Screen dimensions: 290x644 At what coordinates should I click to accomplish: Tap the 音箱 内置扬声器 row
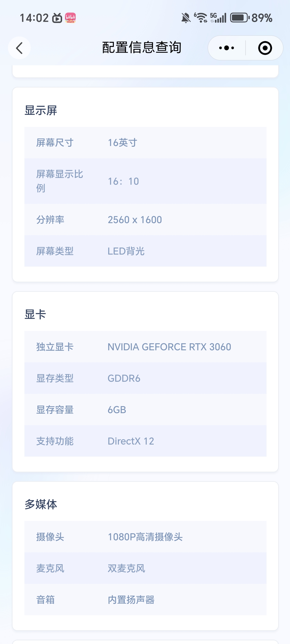pos(145,600)
